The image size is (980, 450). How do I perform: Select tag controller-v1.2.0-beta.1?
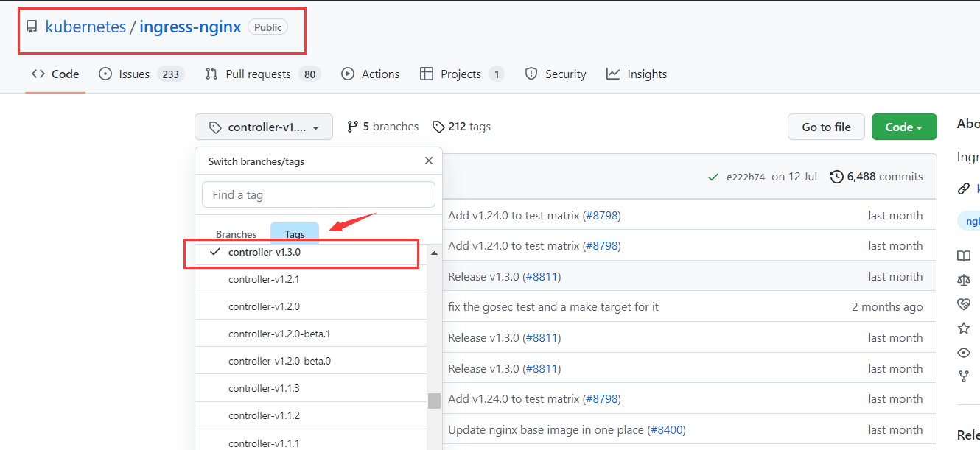(311, 334)
